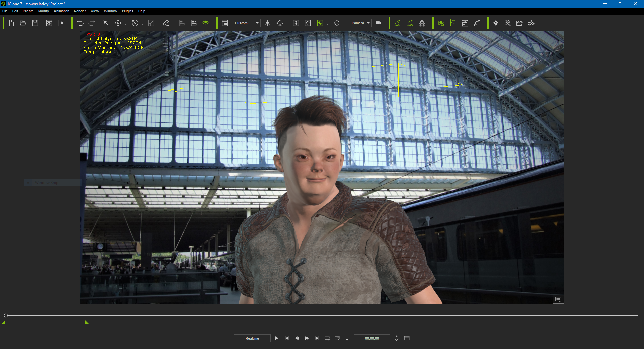
Task: Toggle the green eye visibility icon
Action: 206,23
